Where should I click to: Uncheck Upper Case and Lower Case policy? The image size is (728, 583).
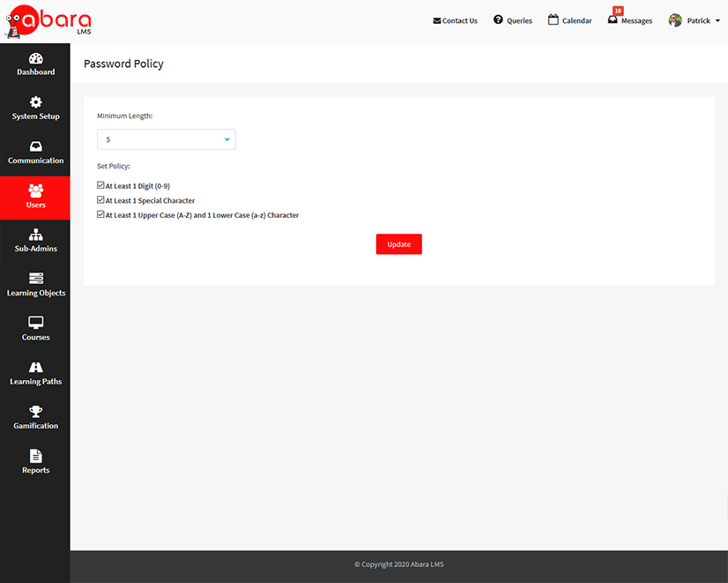pyautogui.click(x=100, y=214)
